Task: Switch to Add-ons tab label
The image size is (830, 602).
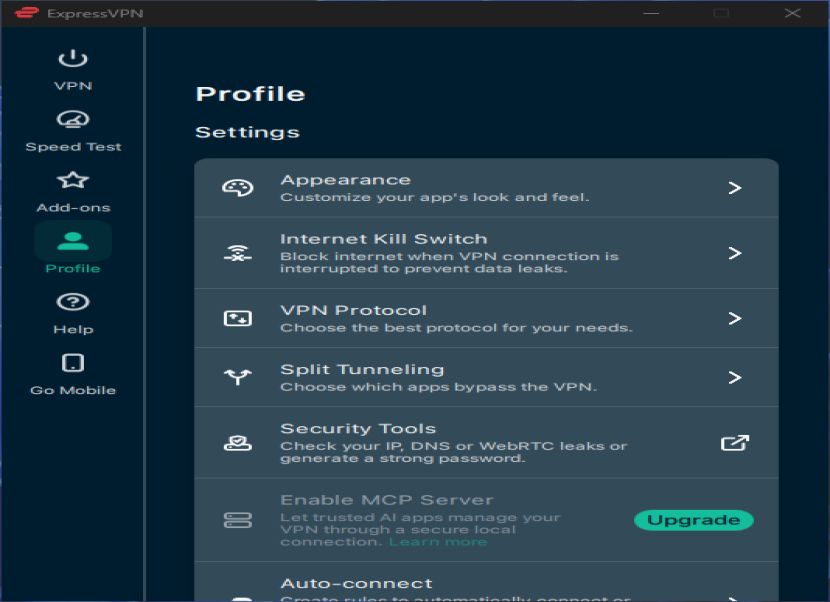Action: pyautogui.click(x=73, y=208)
